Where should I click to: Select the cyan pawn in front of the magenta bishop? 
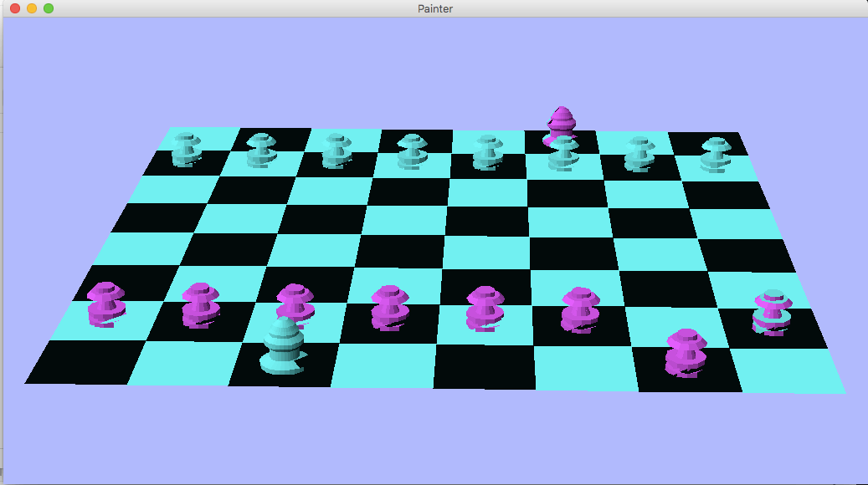point(564,154)
